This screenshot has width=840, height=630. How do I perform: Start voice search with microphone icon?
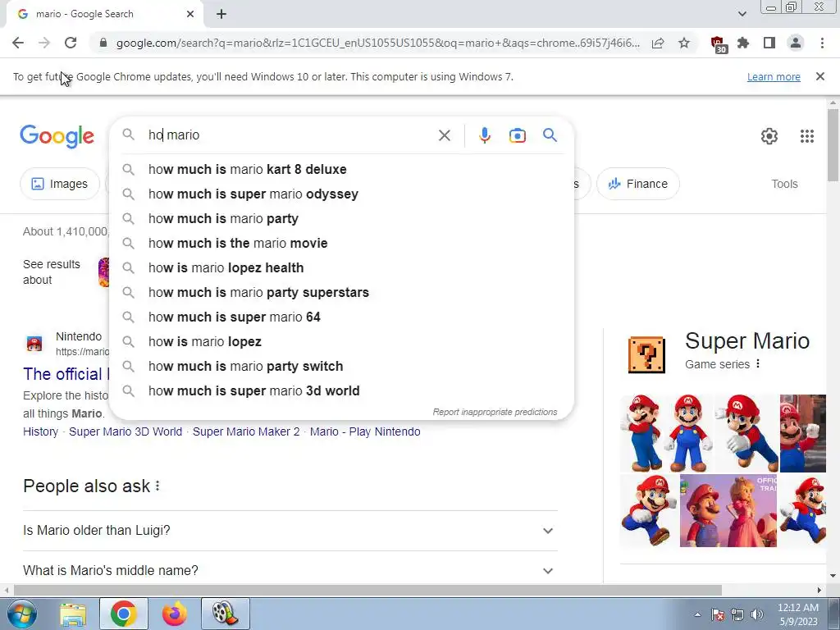pyautogui.click(x=484, y=135)
